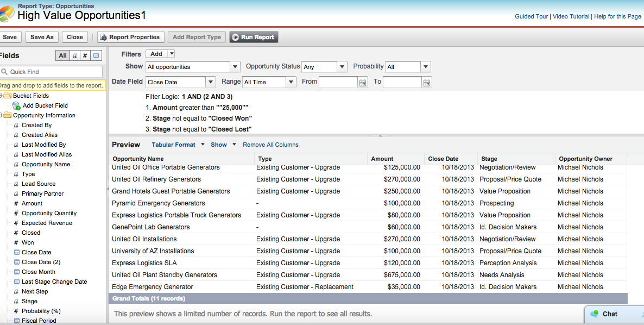The height and width of the screenshot is (325, 644).
Task: Click the Opportunity Information folder icon
Action: pyautogui.click(x=8, y=115)
